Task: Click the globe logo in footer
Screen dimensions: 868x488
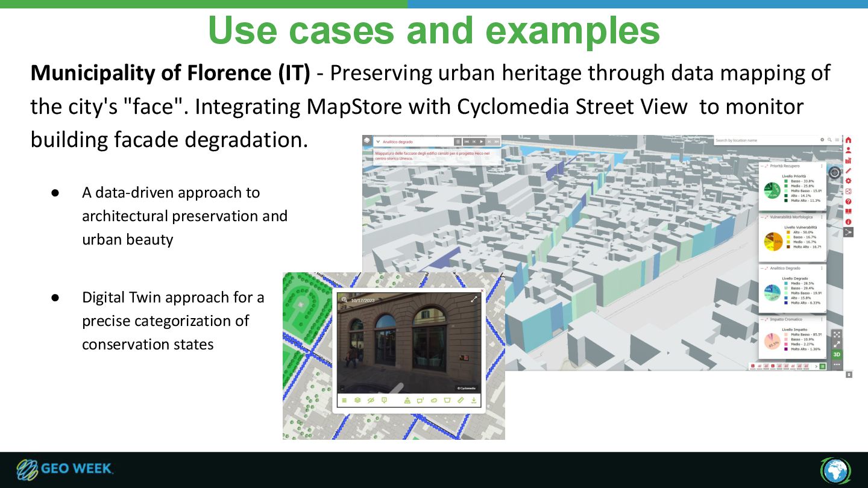Action: tap(835, 470)
